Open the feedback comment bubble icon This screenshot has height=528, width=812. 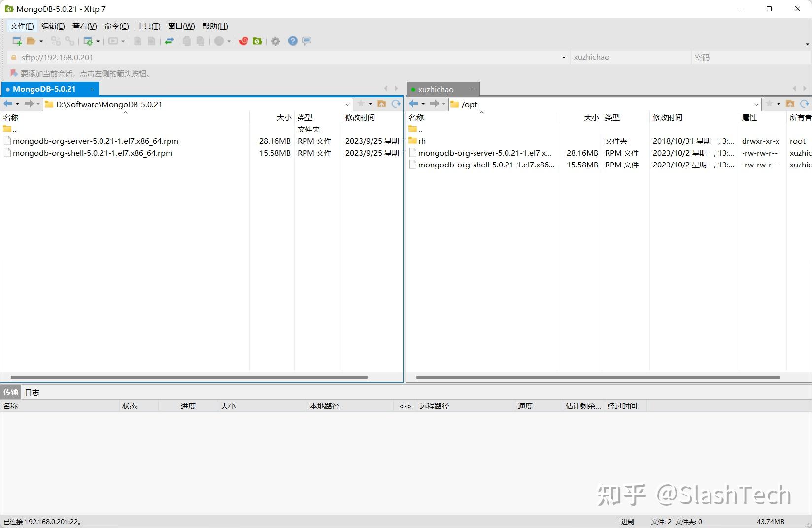(307, 41)
